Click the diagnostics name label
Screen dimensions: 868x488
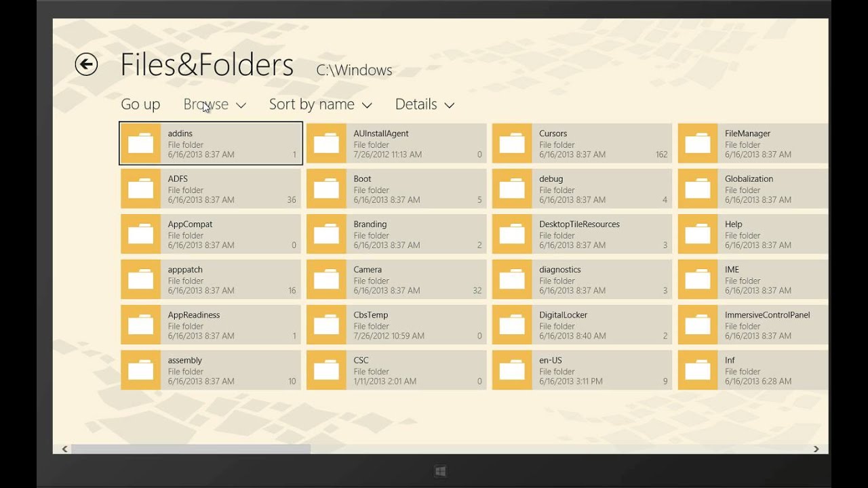(560, 270)
